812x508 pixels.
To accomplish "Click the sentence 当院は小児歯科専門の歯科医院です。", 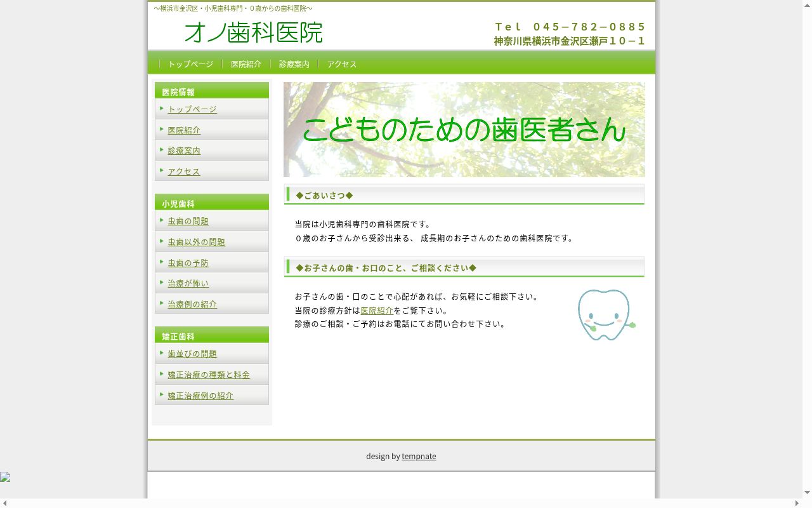I will 364,224.
